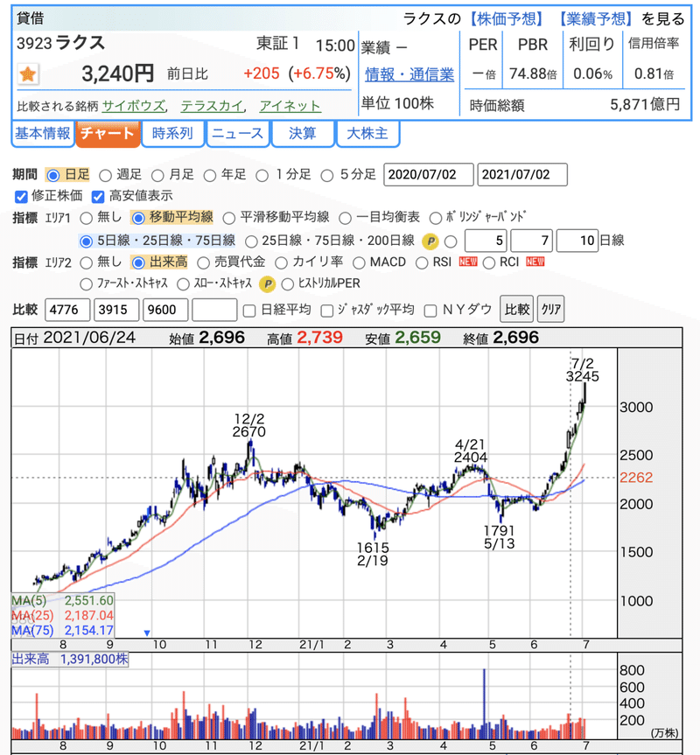Screen dimensions: 700x755
Task: Select the 1分足 radio button
Action: [x=262, y=175]
